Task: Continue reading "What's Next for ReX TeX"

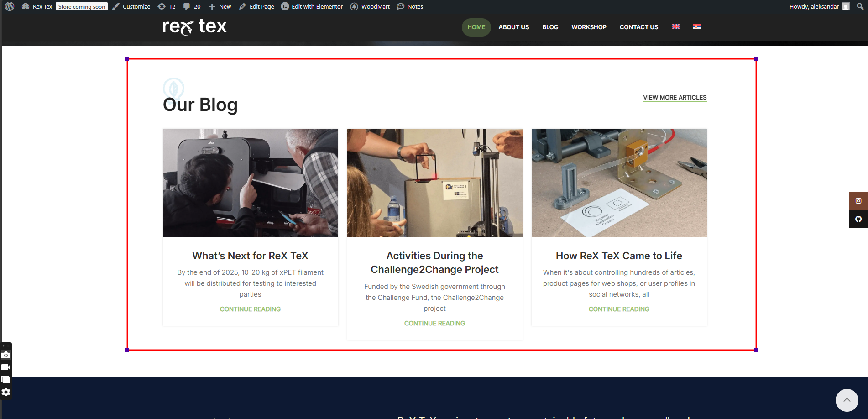Action: tap(251, 309)
